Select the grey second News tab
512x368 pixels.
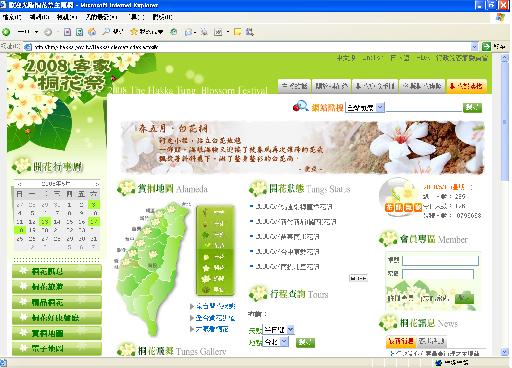coord(431,341)
